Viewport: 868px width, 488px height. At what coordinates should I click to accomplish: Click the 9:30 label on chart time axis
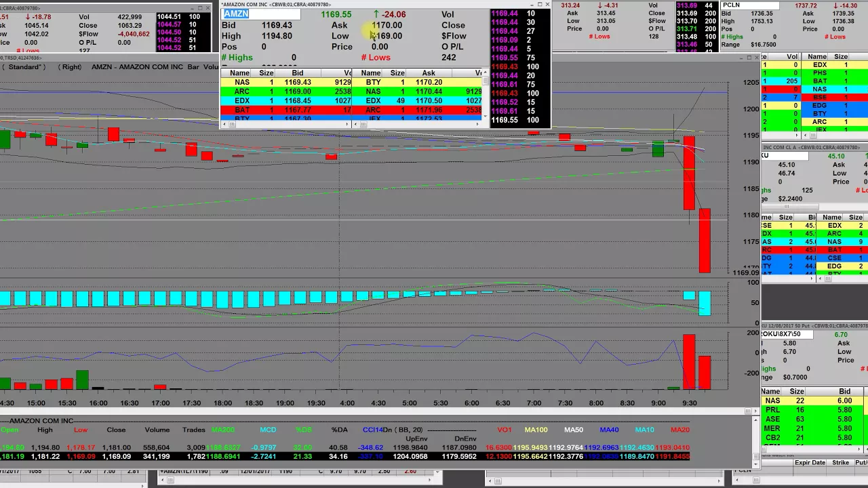pos(689,403)
